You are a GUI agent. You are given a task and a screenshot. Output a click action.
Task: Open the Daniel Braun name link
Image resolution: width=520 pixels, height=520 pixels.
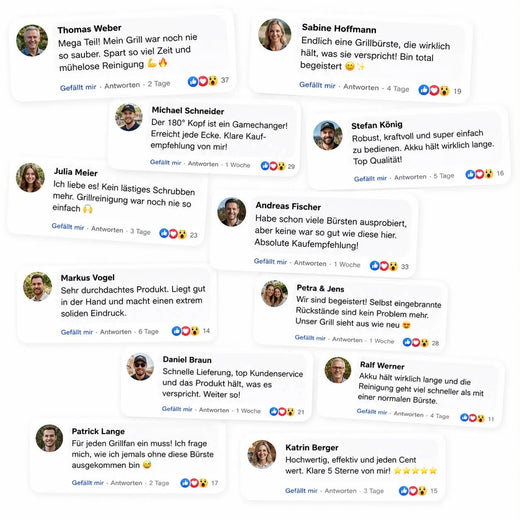pyautogui.click(x=187, y=360)
